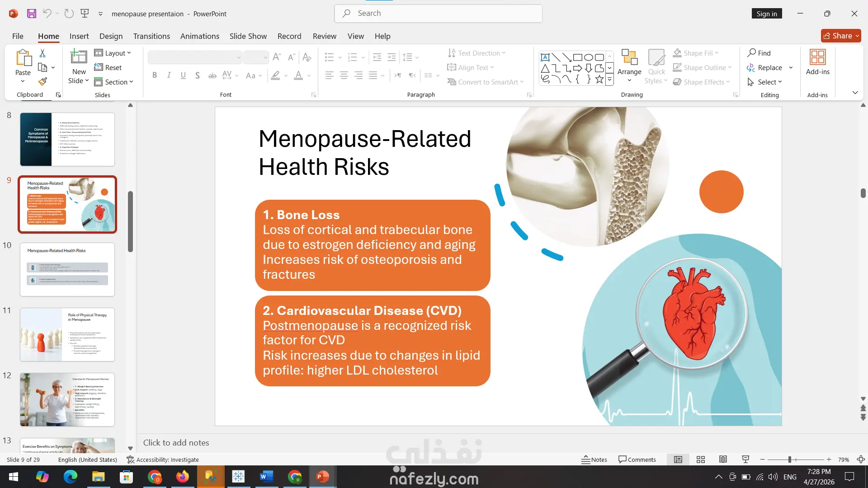The width and height of the screenshot is (868, 488).
Task: Collapse the ribbon with the chevron
Action: coord(855,93)
